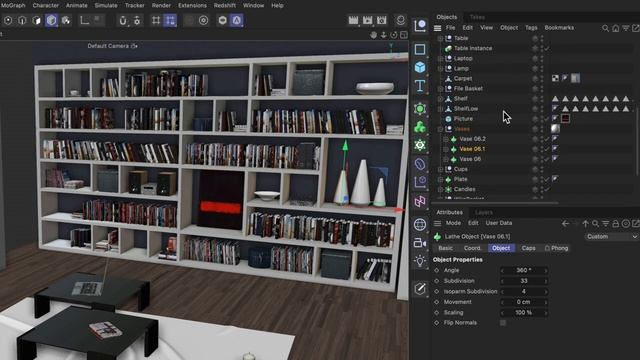Expand the Cups object hierarchy
The height and width of the screenshot is (360, 640).
(440, 169)
